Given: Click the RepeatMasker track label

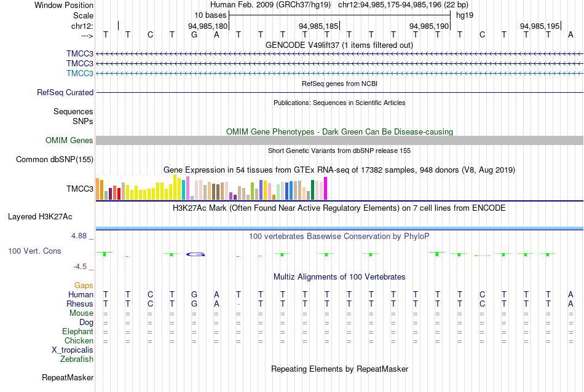Looking at the screenshot, I should [68, 377].
